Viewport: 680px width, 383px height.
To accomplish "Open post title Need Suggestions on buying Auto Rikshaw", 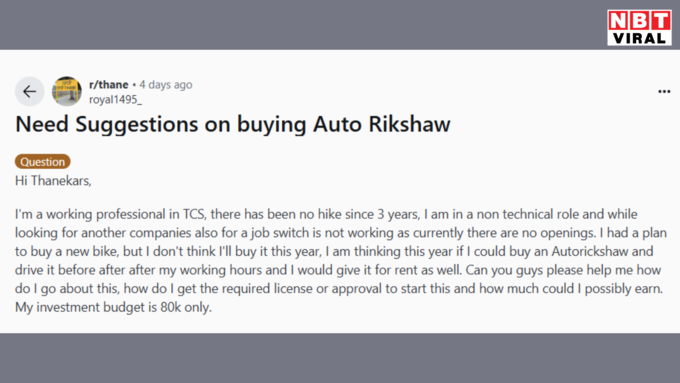I will 233,124.
